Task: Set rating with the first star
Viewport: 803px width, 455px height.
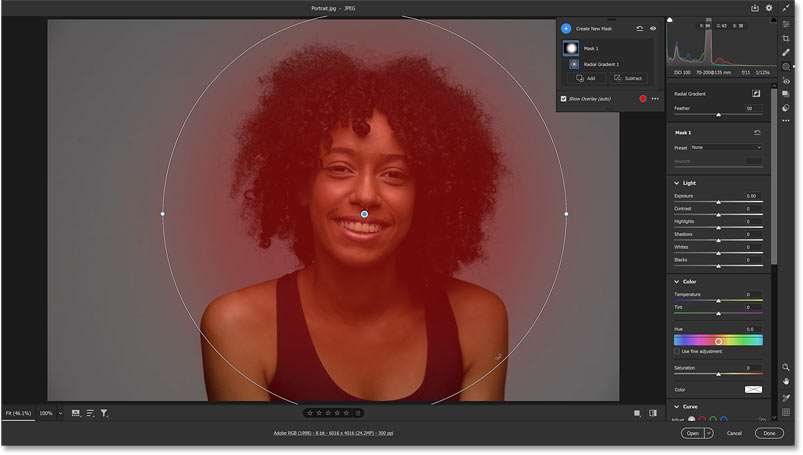Action: [x=310, y=413]
